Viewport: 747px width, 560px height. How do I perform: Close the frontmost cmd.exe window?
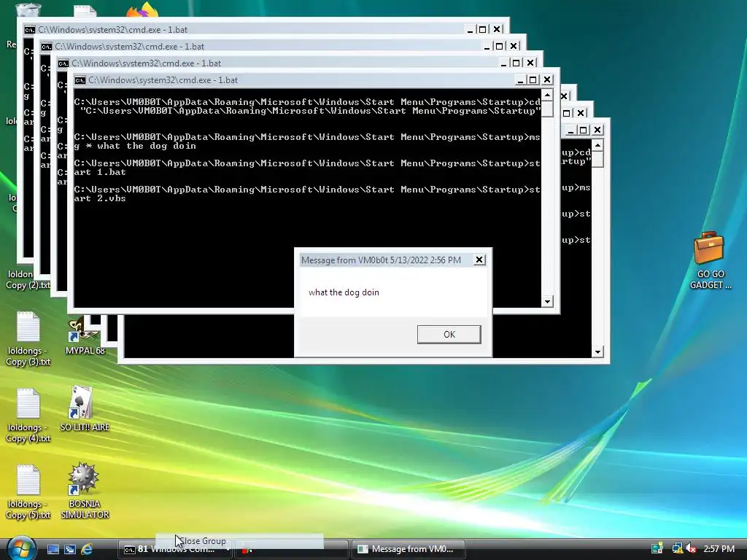coord(547,80)
